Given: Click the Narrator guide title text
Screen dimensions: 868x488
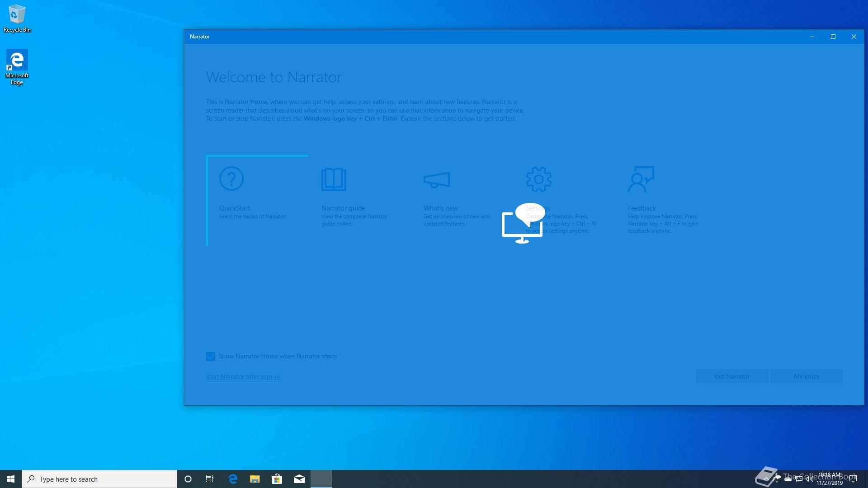Looking at the screenshot, I should click(344, 208).
